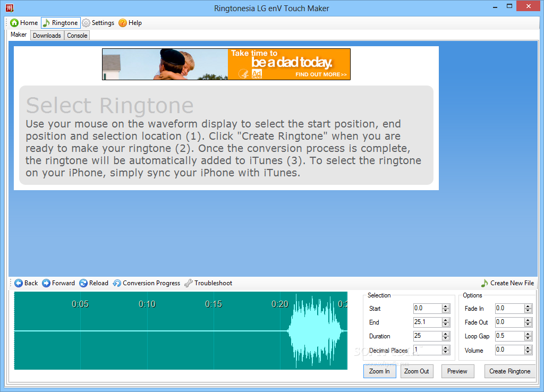Click the blue Back arrow icon
This screenshot has height=392, width=544.
19,283
